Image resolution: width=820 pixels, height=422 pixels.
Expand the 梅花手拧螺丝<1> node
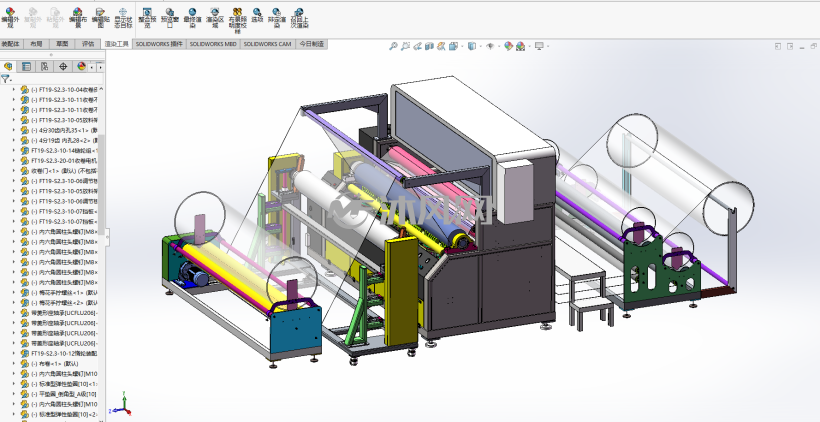click(x=14, y=292)
